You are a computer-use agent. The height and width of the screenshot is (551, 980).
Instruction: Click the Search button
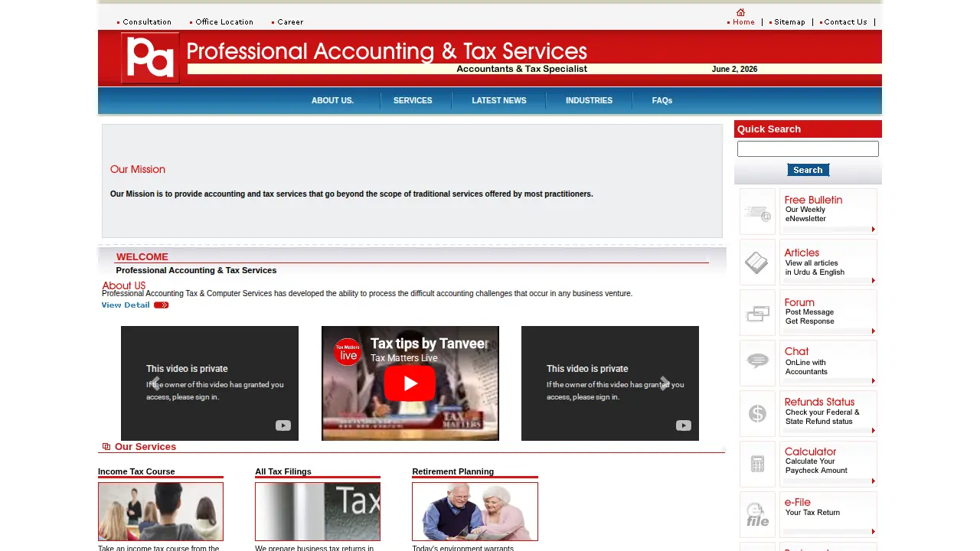[x=808, y=170]
